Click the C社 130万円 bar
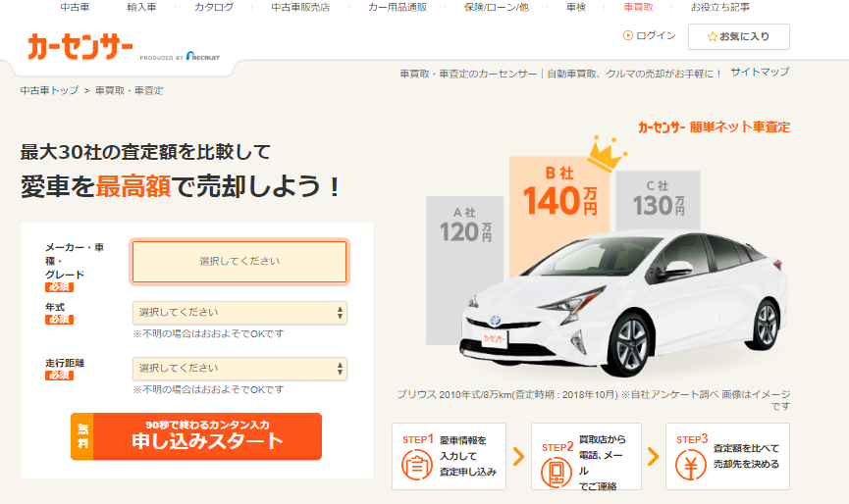 point(658,200)
